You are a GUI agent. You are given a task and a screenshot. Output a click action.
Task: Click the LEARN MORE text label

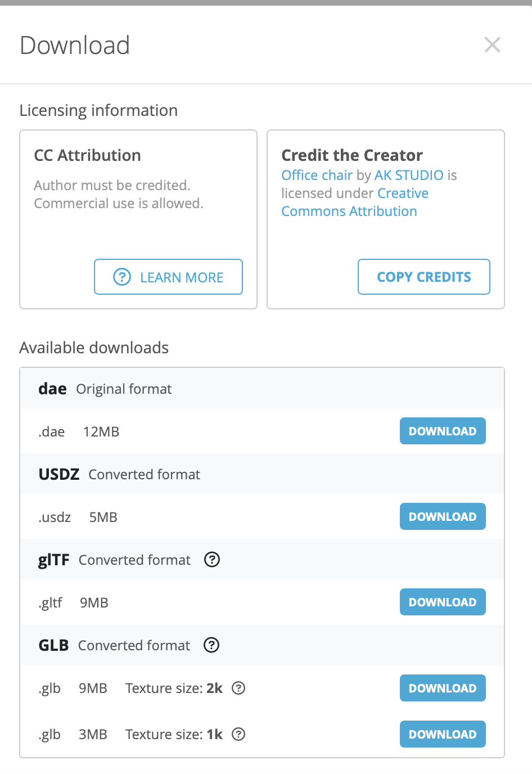pyautogui.click(x=182, y=277)
